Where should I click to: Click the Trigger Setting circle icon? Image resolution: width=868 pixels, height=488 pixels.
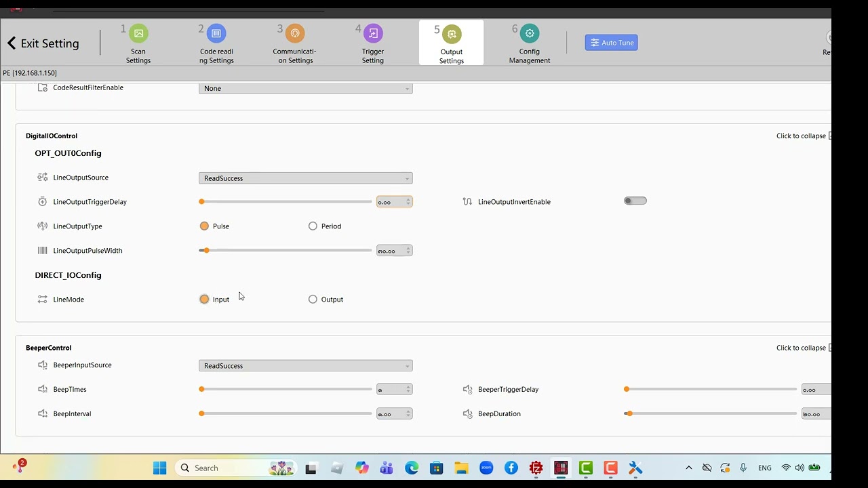373,33
